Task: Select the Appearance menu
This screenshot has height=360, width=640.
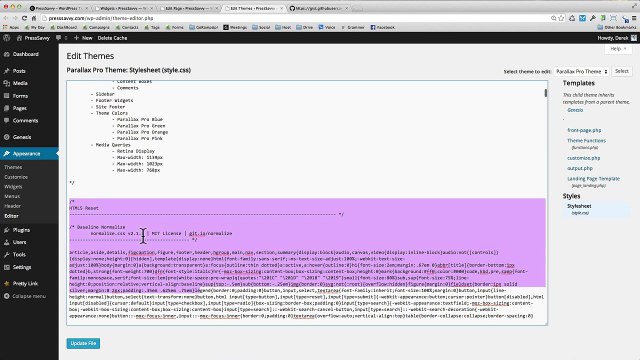Action: (29, 153)
